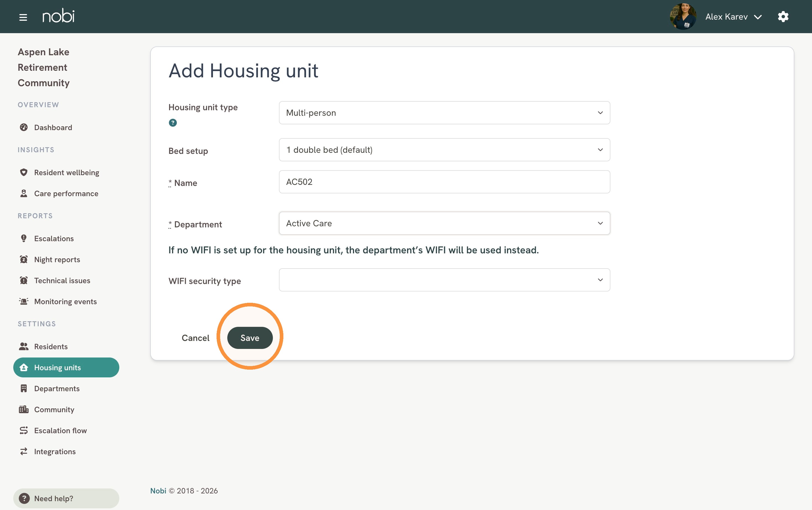
Task: Click the Alex Karev user name
Action: 726,17
